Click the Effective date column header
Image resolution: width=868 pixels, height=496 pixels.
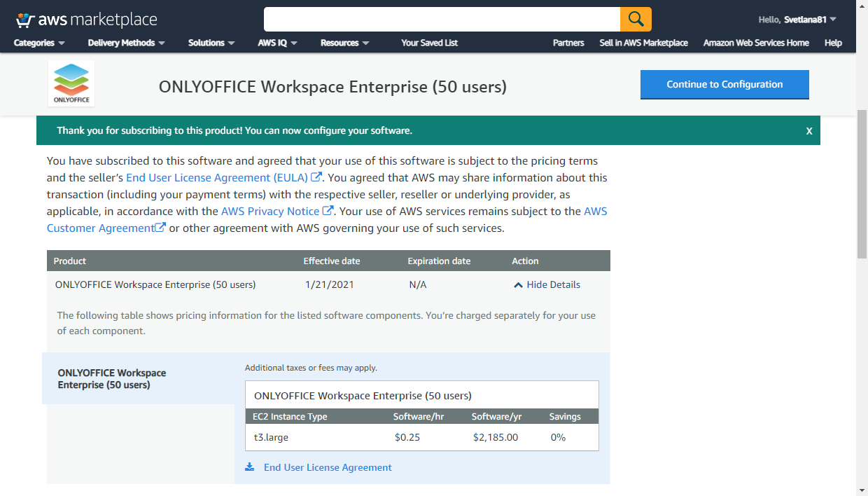click(332, 261)
